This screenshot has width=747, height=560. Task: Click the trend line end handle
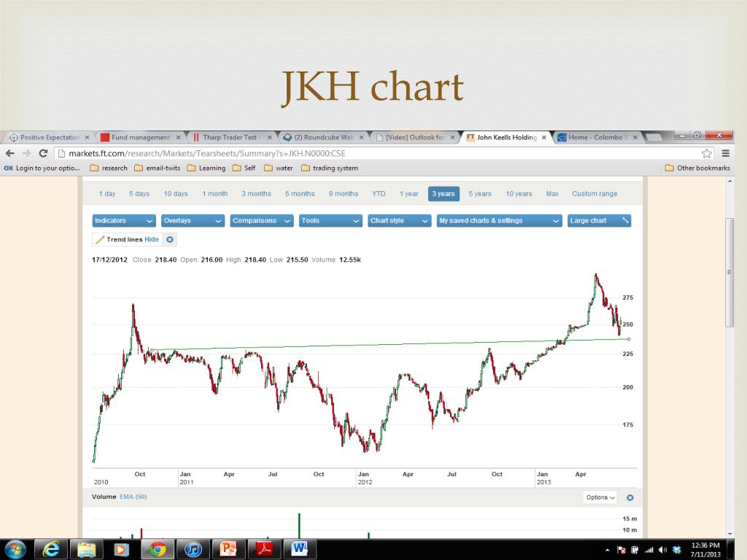(630, 340)
